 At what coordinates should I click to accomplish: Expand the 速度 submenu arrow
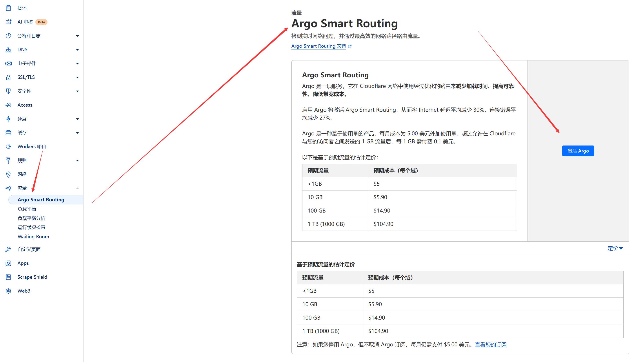77,119
